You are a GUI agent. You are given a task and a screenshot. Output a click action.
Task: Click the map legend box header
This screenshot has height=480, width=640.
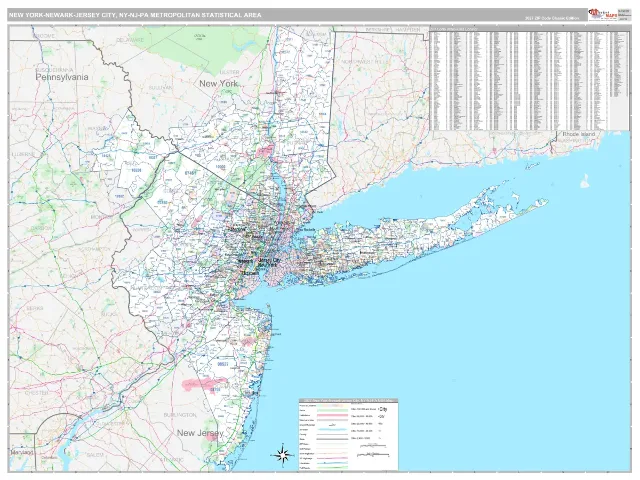pos(348,400)
